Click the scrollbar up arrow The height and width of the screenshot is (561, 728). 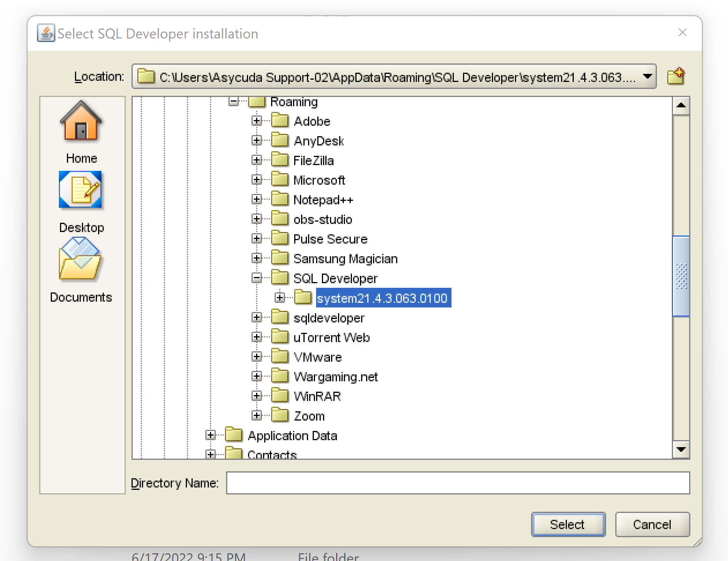[681, 105]
